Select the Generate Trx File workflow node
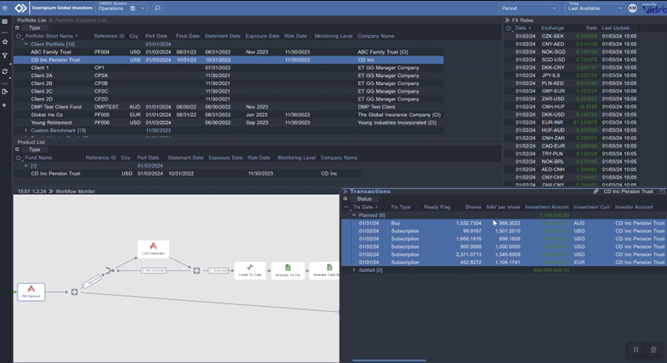 [x=288, y=270]
